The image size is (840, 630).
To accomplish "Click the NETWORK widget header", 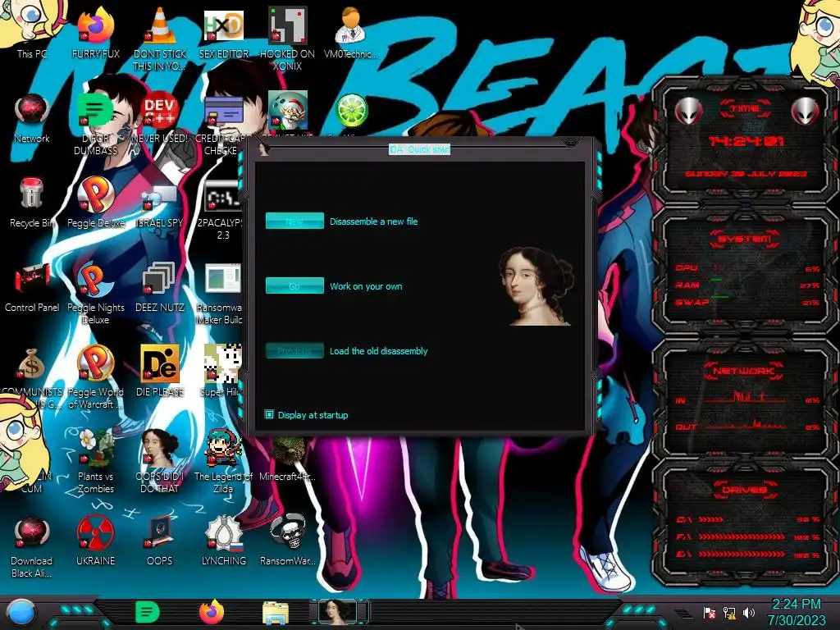I will [745, 370].
